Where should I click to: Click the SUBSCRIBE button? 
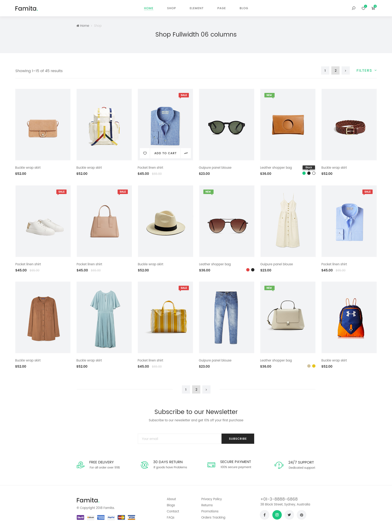(238, 438)
